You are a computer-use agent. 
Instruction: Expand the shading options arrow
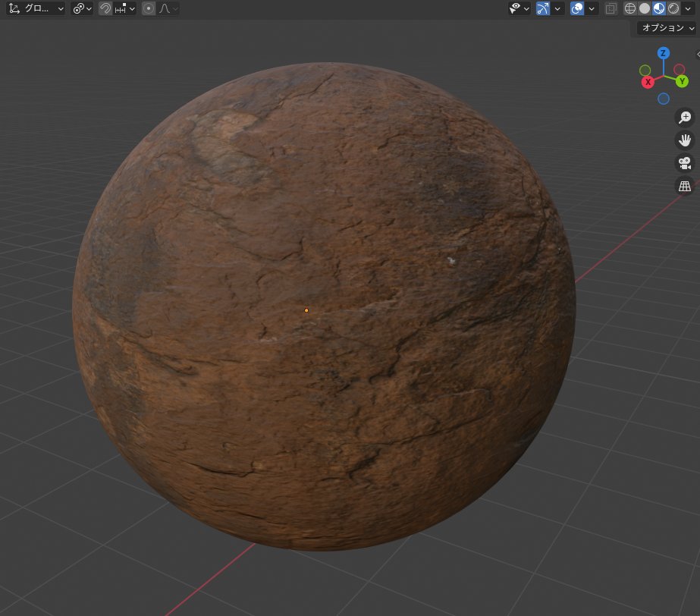(x=688, y=8)
